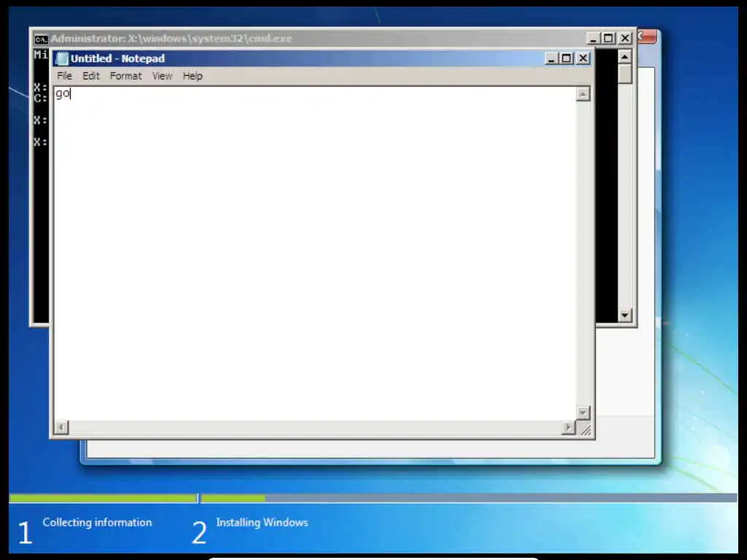The width and height of the screenshot is (747, 560).
Task: Click the Notepad title bar icon
Action: 62,58
